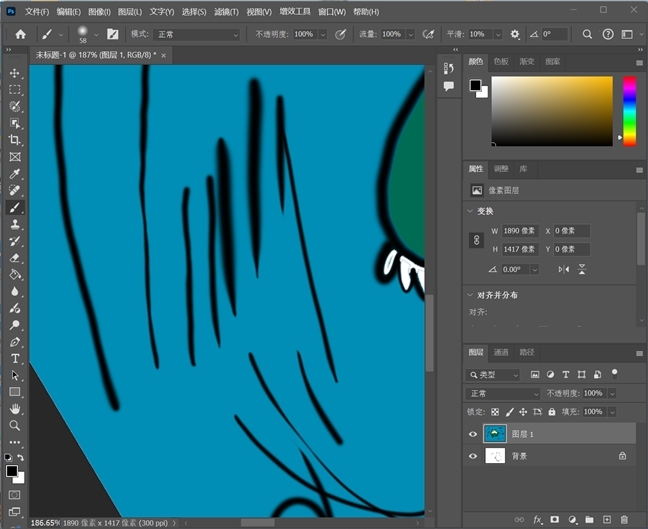Image resolution: width=648 pixels, height=529 pixels.
Task: Select the History Brush tool
Action: (15, 241)
